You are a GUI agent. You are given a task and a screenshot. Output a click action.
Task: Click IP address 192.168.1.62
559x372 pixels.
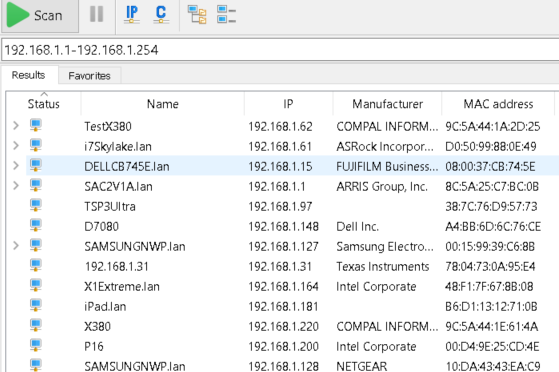point(280,127)
